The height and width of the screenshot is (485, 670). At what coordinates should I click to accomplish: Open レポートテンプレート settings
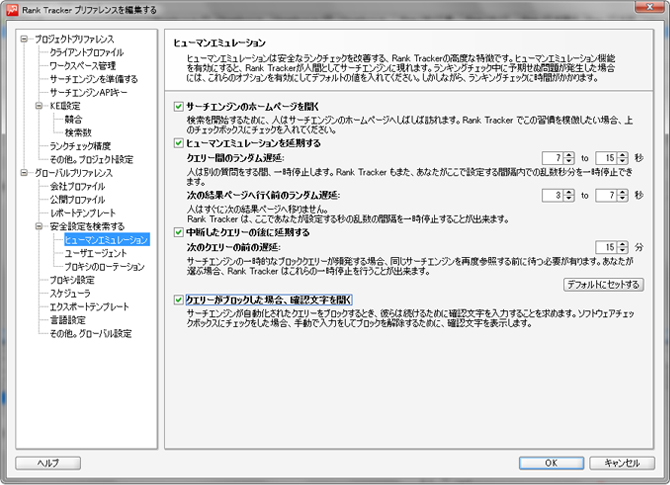pyautogui.click(x=83, y=213)
